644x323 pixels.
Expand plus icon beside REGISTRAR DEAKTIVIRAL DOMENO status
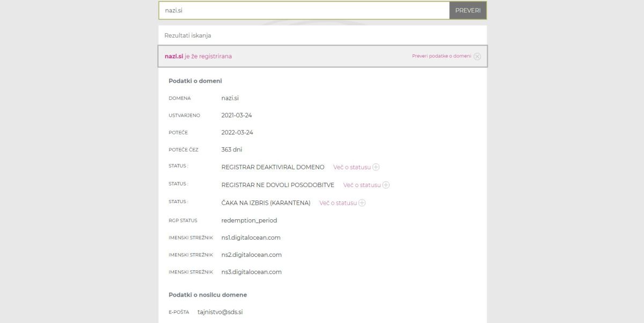click(376, 167)
